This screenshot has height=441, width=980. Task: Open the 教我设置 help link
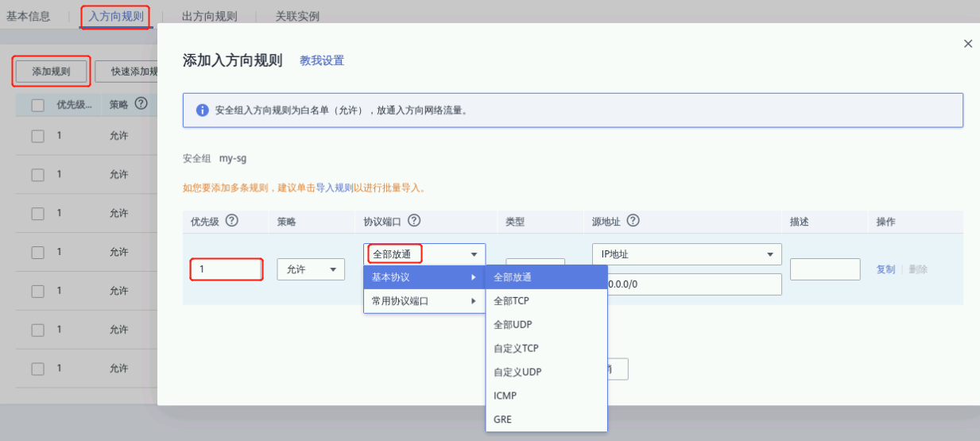(321, 60)
